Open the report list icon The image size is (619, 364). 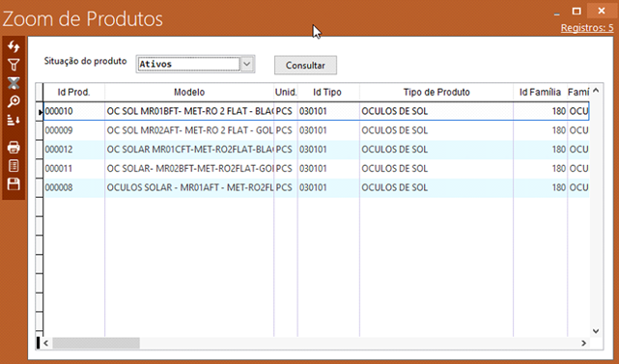pyautogui.click(x=14, y=166)
